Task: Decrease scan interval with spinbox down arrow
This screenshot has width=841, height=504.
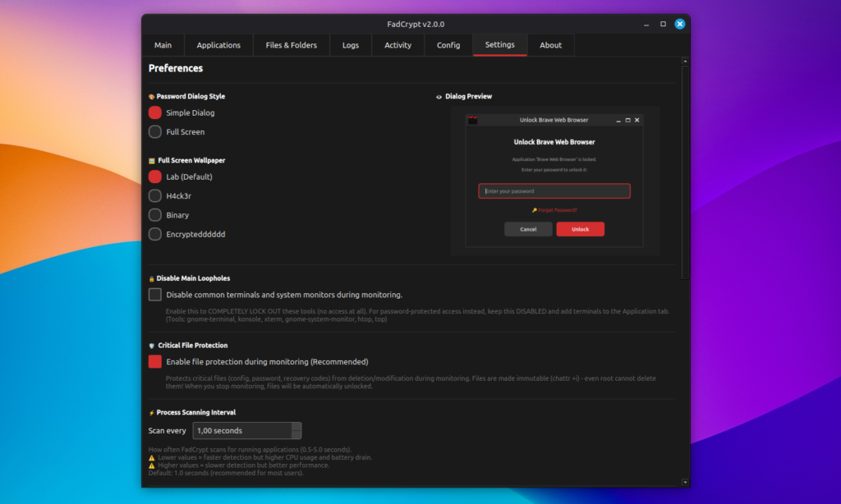Action: tap(296, 434)
